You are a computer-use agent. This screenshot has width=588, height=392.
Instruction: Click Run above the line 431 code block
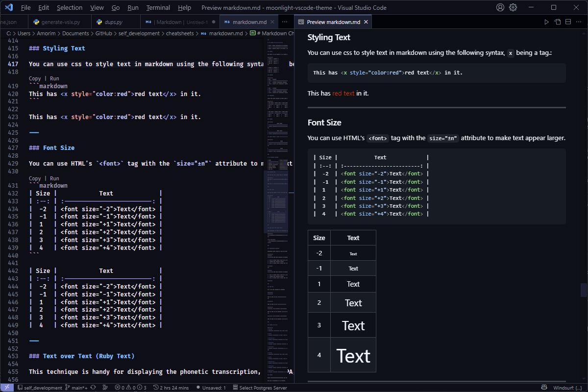(54, 178)
